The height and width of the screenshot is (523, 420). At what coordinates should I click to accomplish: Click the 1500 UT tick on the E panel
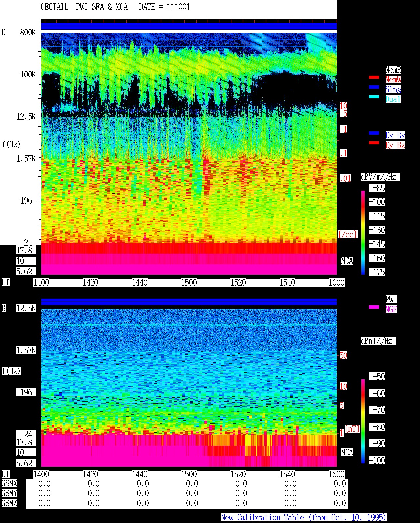point(189,283)
